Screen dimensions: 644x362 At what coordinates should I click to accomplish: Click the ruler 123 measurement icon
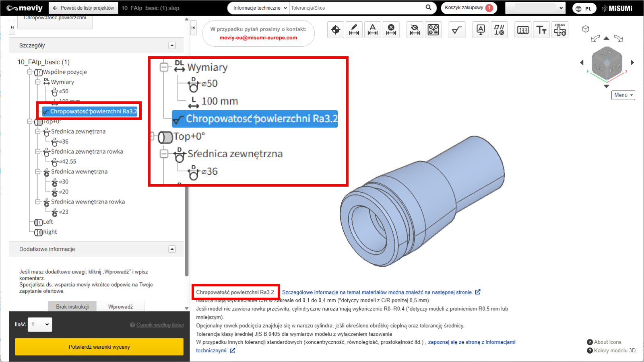[523, 30]
